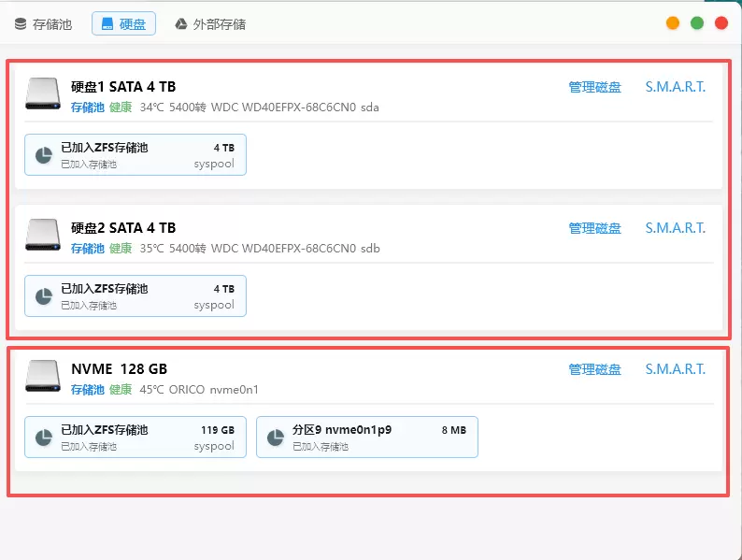View S.M.A.R.T. info for NVME drive
This screenshot has width=742, height=560.
point(675,369)
